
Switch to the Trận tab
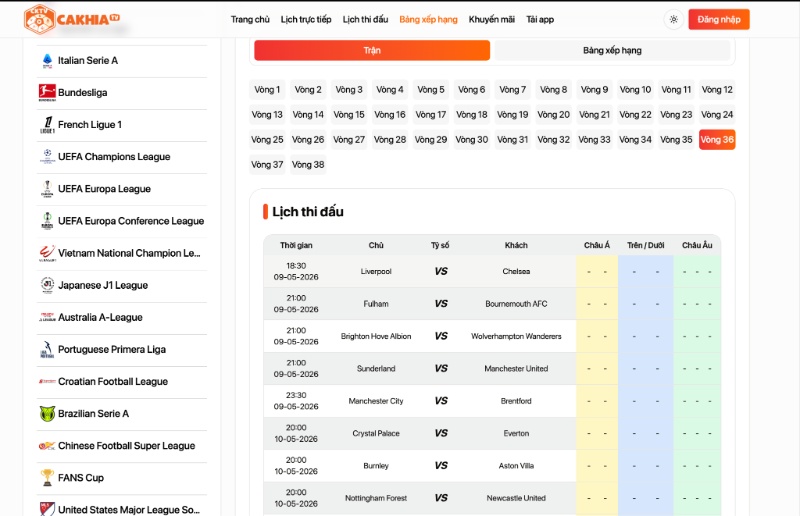(372, 50)
